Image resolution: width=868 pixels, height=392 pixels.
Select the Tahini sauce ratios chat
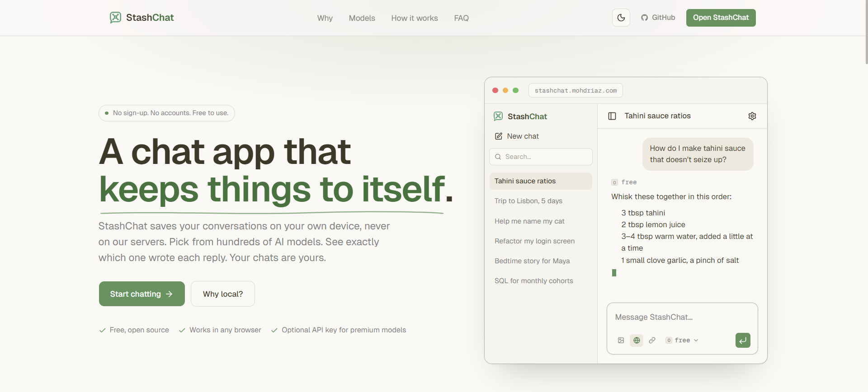point(541,181)
